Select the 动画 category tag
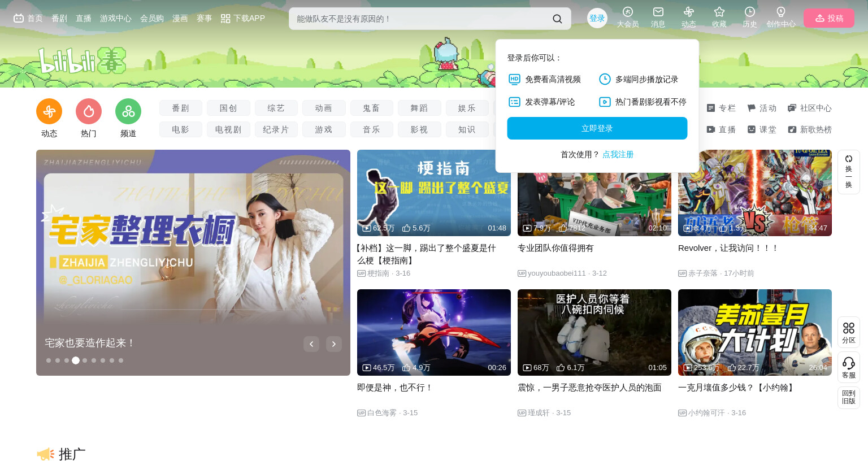The width and height of the screenshot is (868, 461). (x=324, y=108)
